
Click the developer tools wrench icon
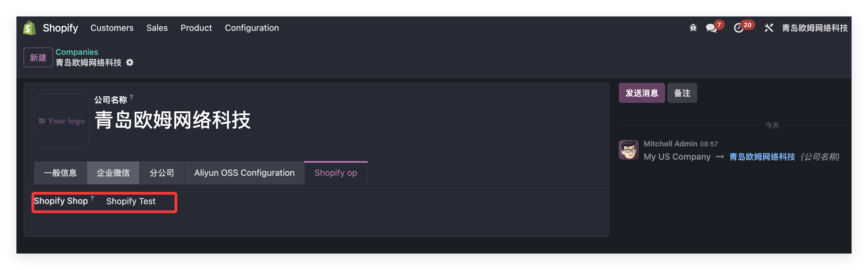768,28
